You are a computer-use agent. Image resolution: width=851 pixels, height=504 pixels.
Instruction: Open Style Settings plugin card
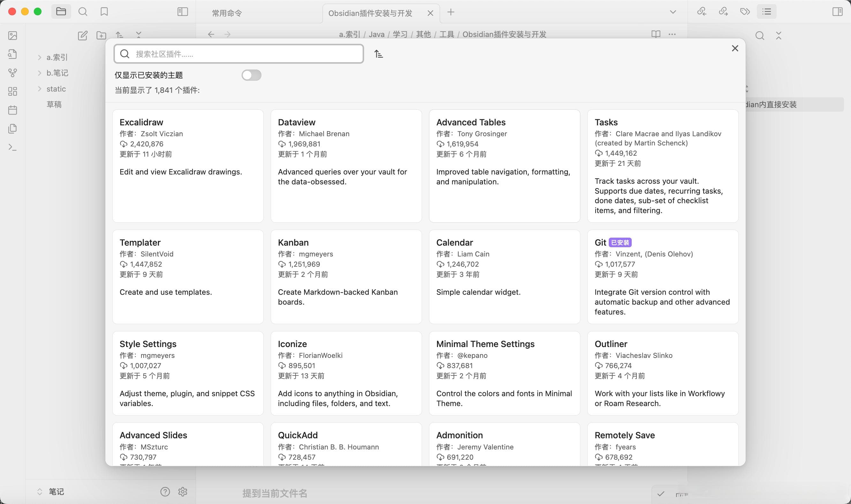click(x=188, y=373)
